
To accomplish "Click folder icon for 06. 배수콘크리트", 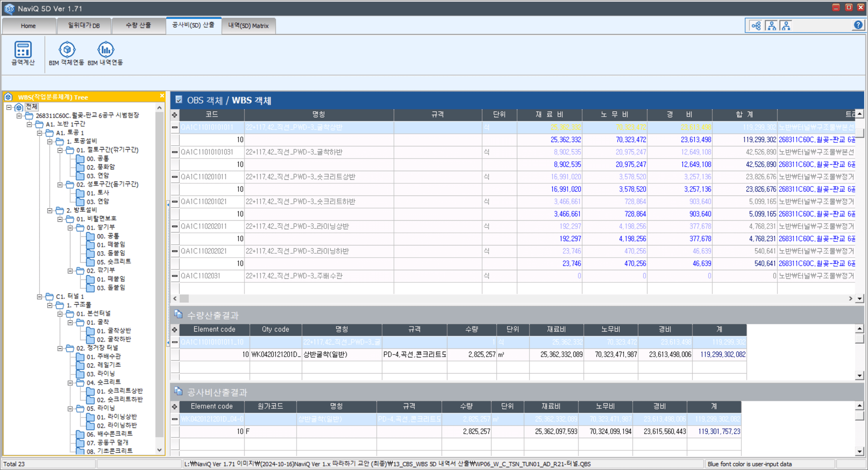I will [x=80, y=434].
